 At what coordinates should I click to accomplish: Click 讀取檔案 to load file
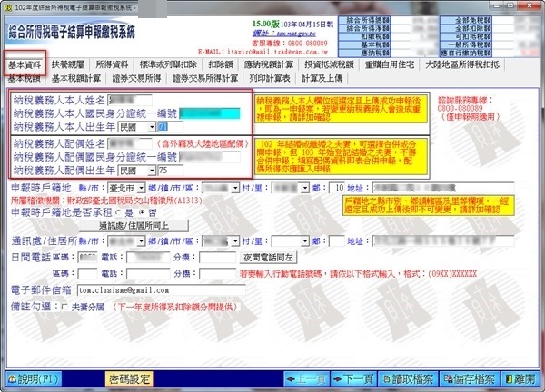point(408,378)
